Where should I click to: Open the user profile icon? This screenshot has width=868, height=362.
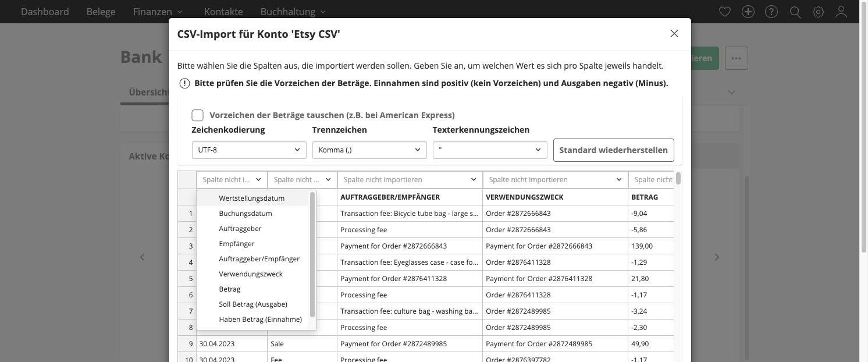841,12
